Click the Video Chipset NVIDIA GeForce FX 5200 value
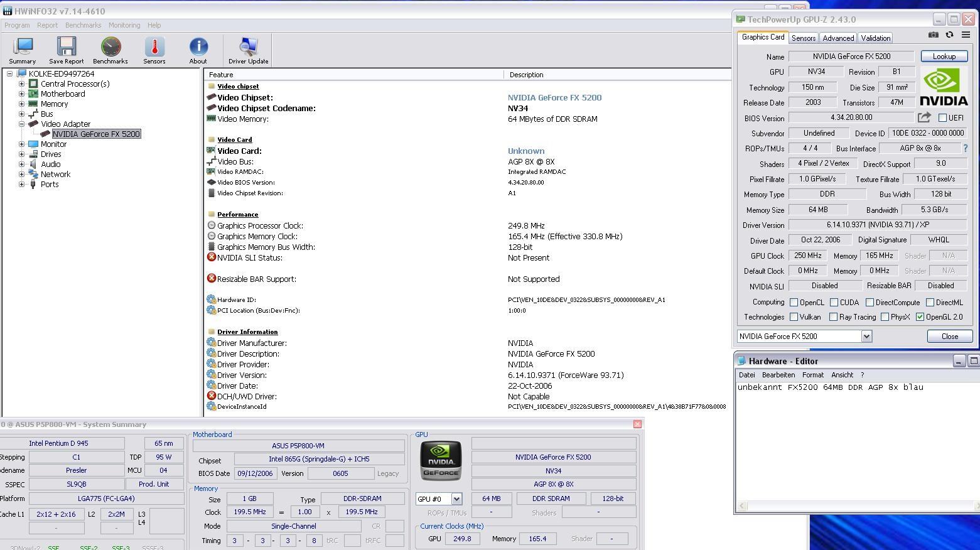 [554, 97]
